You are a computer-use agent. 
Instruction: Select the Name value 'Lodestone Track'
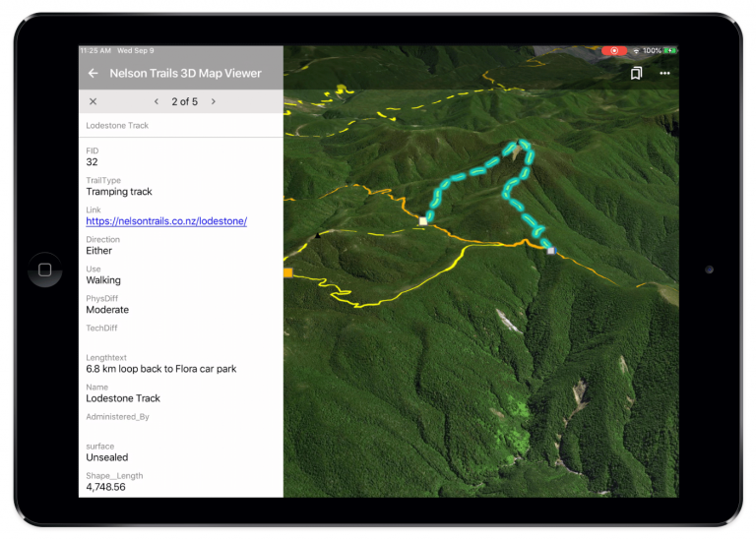(x=123, y=398)
